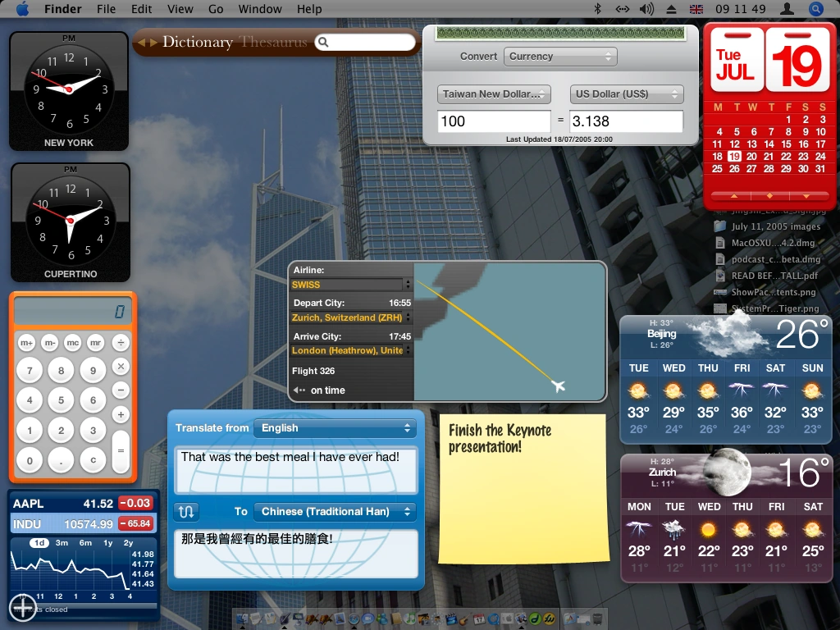This screenshot has height=630, width=840.
Task: Open the Trash in the Dock
Action: [x=598, y=619]
